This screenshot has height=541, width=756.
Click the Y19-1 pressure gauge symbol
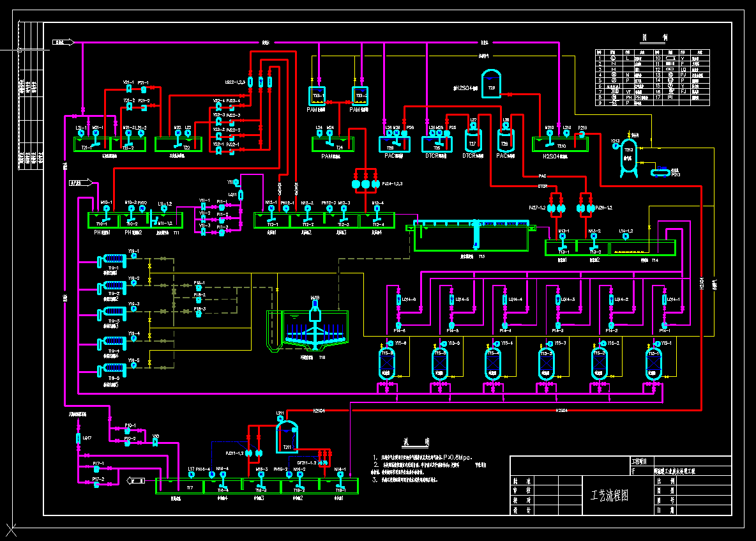pyautogui.click(x=134, y=256)
